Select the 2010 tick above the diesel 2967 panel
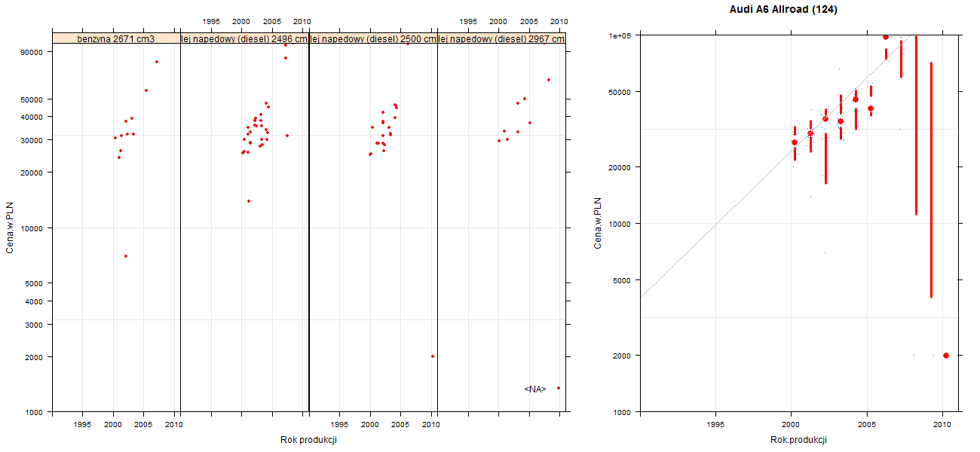Viewport: 980px width, 452px height. [x=559, y=21]
